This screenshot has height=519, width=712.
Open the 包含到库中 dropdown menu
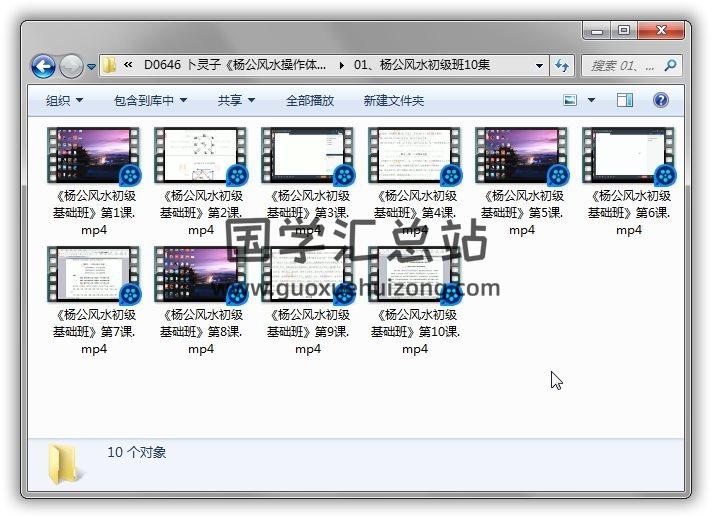[x=150, y=100]
